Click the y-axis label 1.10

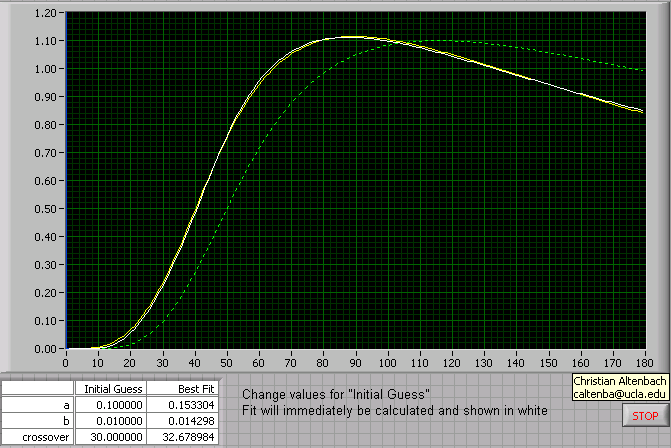46,41
